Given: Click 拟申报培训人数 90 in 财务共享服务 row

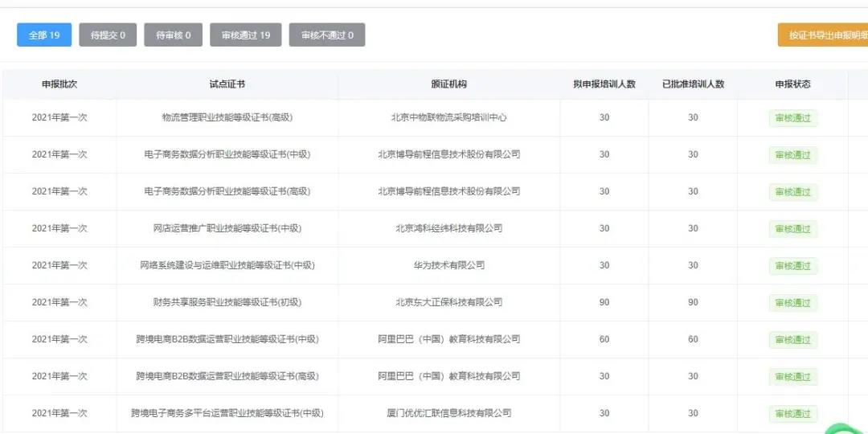Looking at the screenshot, I should (x=604, y=302).
